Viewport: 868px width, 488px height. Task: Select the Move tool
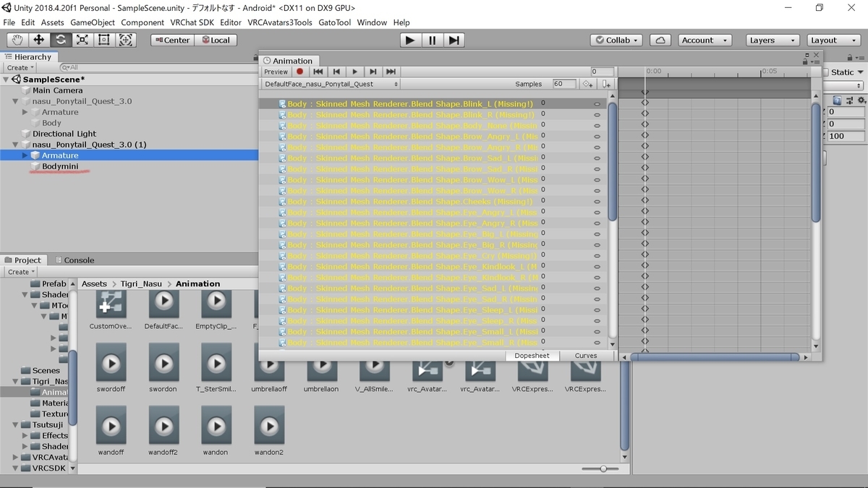39,40
